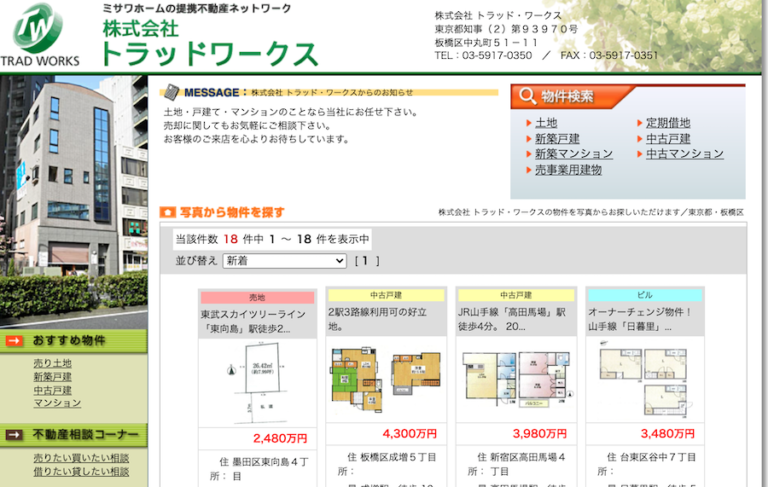This screenshot has height=487, width=768.
Task: Click the 株式会社トラッドワークス header title
Action: (x=210, y=43)
